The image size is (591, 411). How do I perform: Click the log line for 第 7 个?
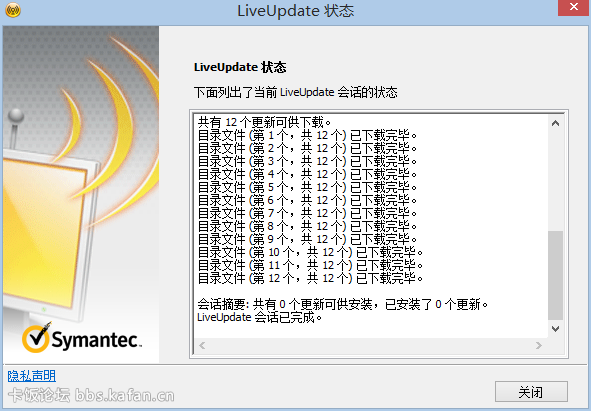point(308,213)
